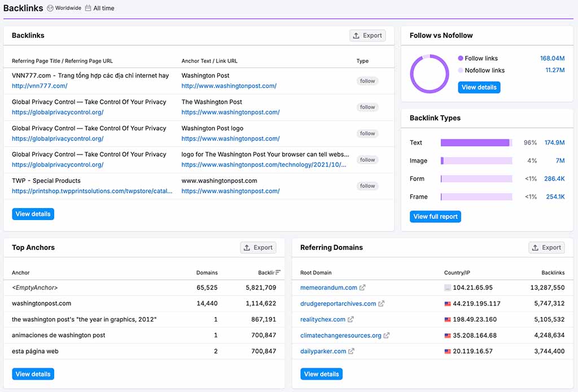Click the US flag beside 35.208.164.68

point(448,336)
